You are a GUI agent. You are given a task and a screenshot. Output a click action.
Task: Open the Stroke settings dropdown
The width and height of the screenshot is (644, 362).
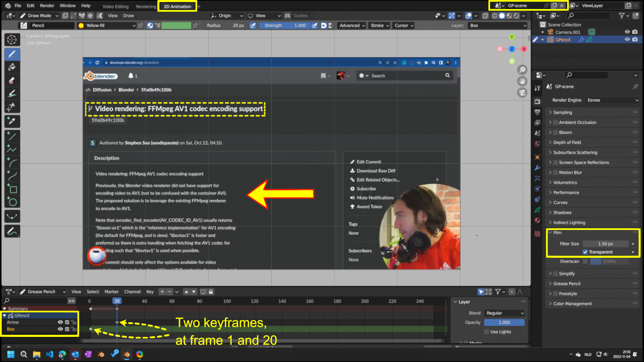(380, 25)
